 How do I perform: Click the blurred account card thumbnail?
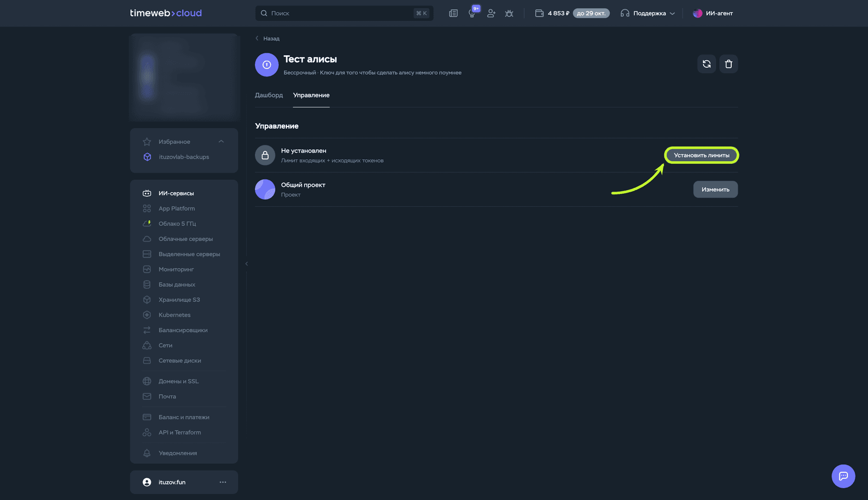click(184, 77)
